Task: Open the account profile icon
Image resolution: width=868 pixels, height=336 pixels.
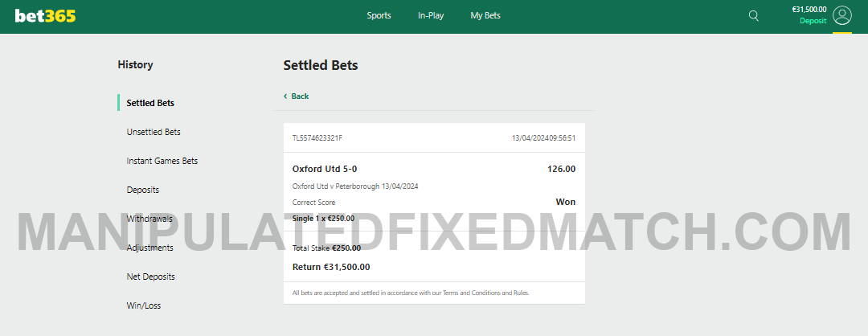Action: (841, 15)
